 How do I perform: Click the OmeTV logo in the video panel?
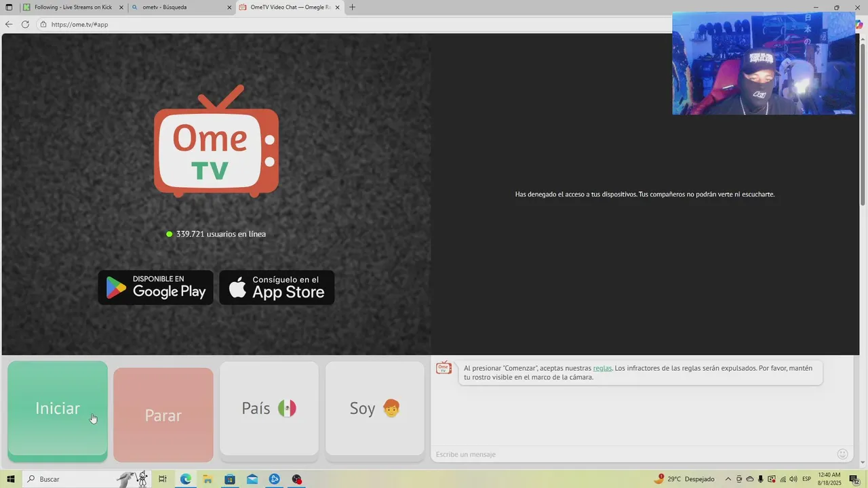[216, 141]
